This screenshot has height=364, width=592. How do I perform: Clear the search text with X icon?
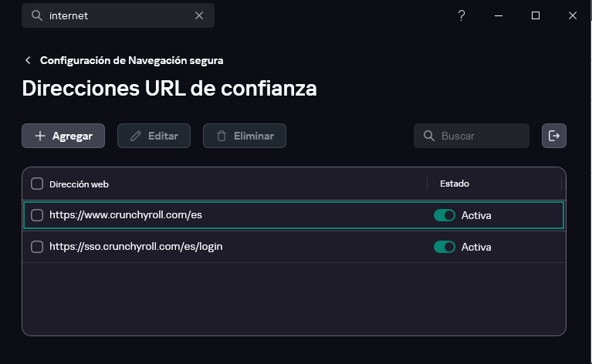pos(199,15)
